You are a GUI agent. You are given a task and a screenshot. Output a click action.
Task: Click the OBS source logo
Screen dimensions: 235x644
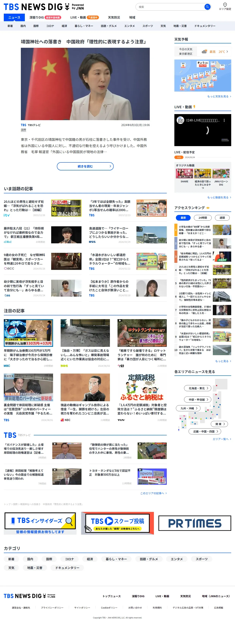(7, 295)
